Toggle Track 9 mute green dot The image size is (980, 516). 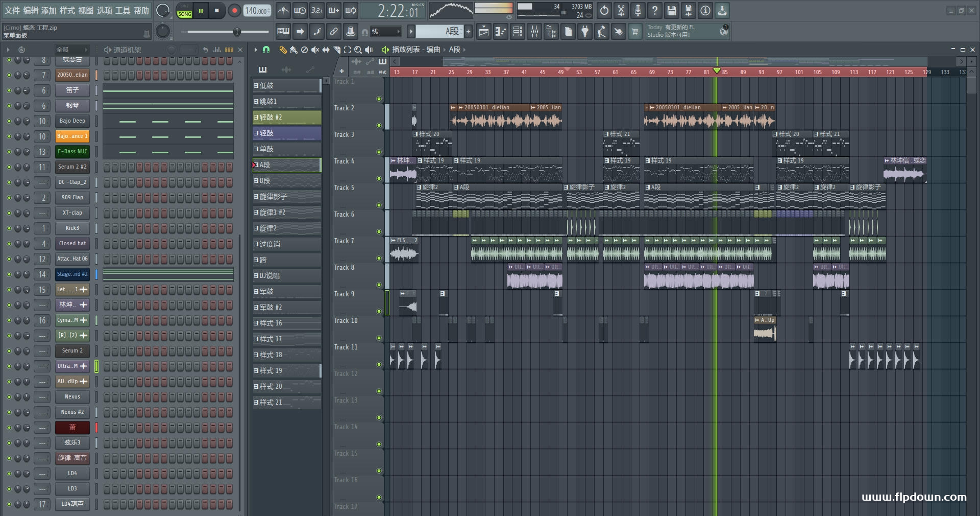click(x=379, y=311)
